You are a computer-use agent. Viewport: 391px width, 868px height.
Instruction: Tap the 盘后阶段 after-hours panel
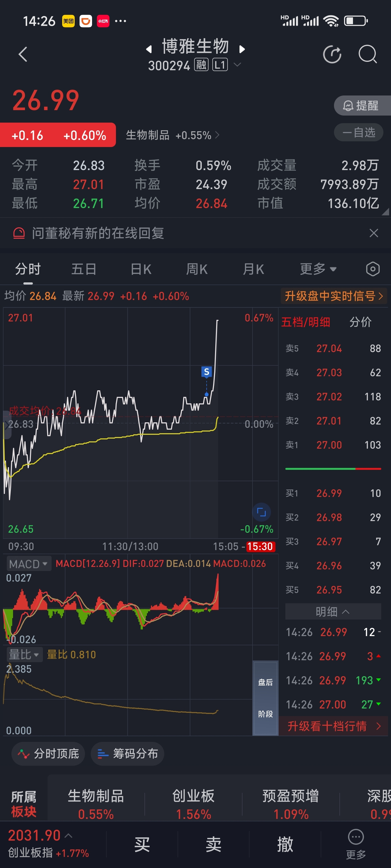[265, 698]
